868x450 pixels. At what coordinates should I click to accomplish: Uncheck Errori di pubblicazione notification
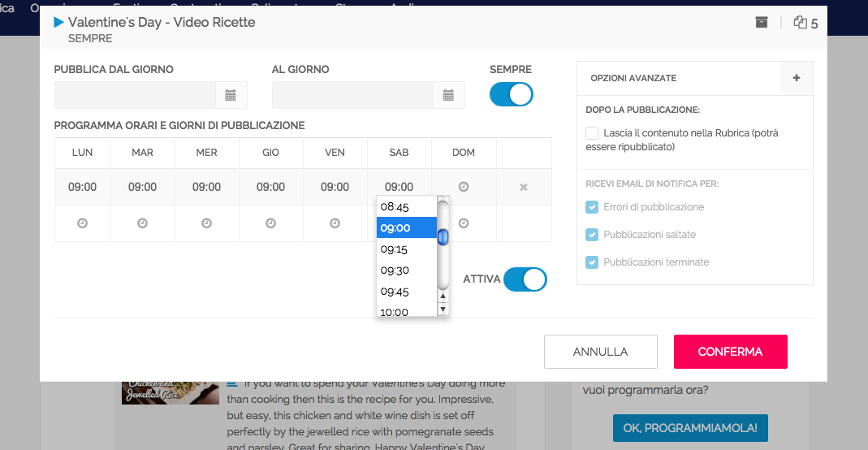[592, 207]
